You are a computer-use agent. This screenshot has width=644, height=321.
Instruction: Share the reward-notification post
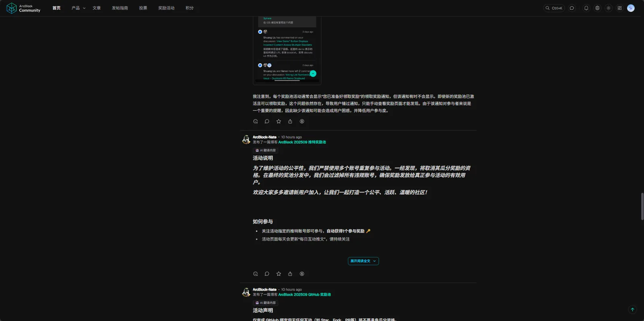click(x=290, y=121)
